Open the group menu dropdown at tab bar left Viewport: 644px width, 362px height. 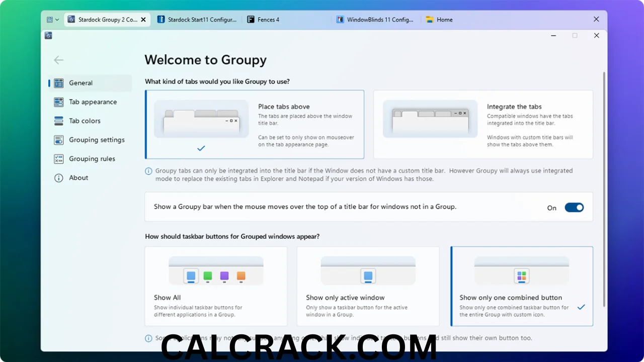coord(53,20)
